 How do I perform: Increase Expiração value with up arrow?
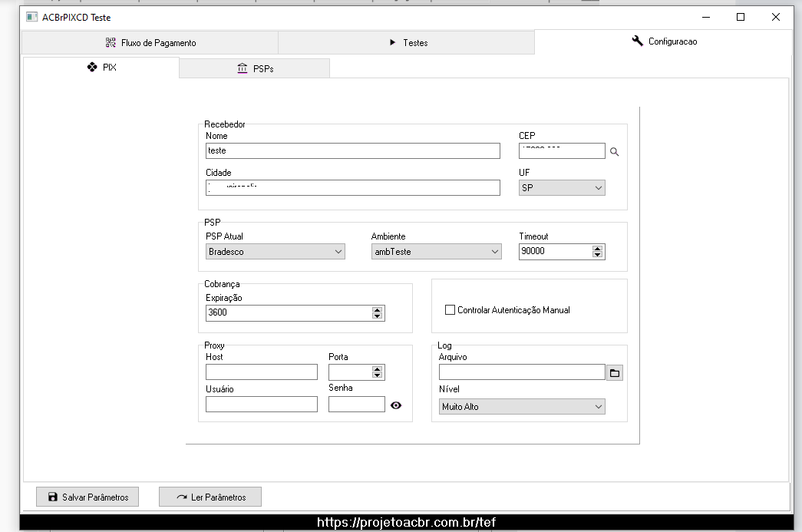377,310
